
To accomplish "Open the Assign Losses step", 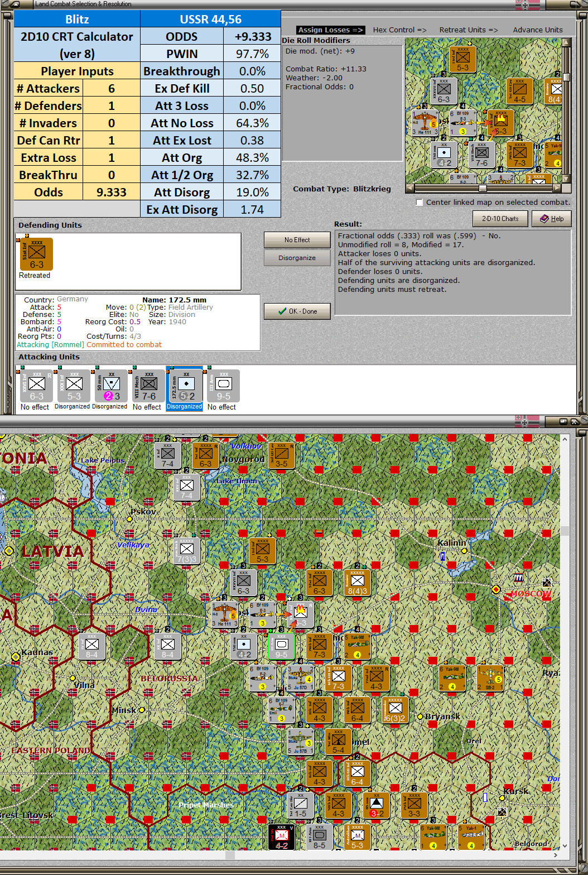I will pyautogui.click(x=330, y=30).
